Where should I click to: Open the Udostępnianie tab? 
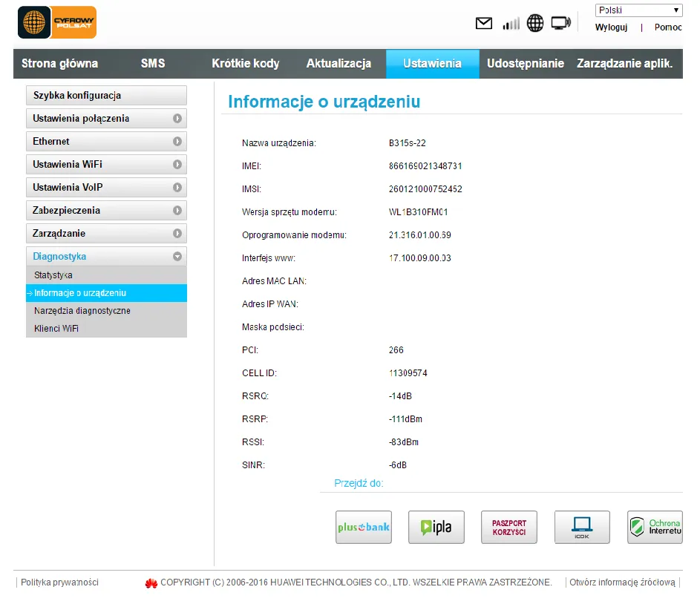[x=526, y=63]
